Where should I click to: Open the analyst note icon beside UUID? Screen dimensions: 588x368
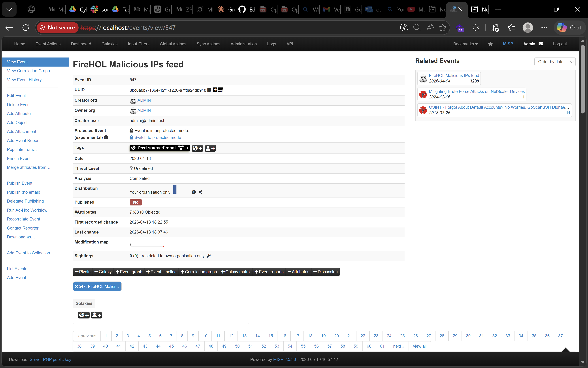209,90
